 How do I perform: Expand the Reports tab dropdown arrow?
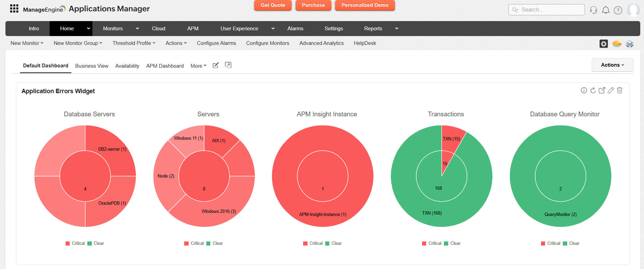397,29
